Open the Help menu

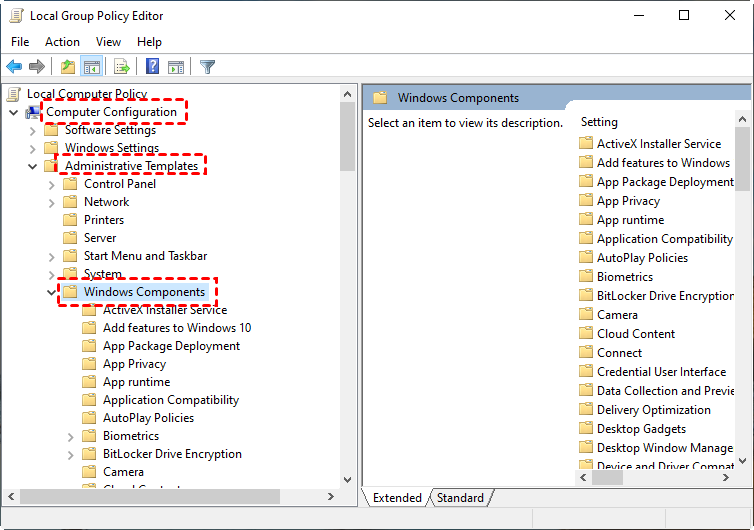[149, 42]
